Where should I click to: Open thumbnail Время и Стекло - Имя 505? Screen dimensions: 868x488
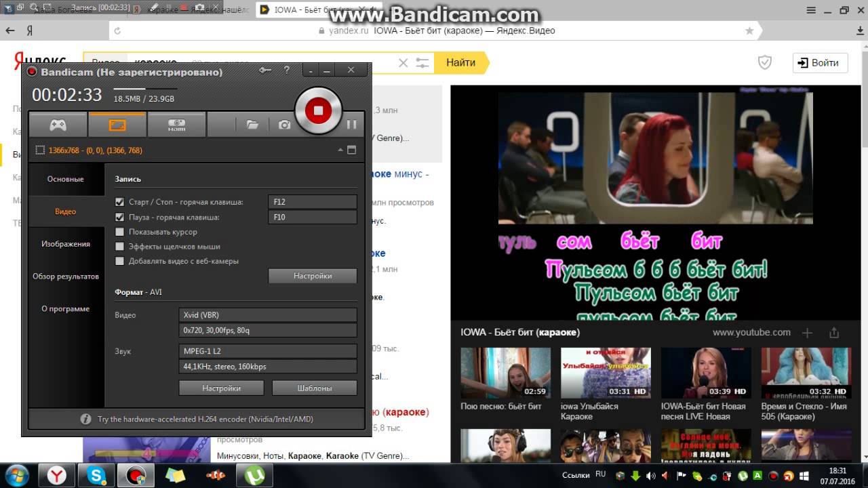tap(806, 373)
